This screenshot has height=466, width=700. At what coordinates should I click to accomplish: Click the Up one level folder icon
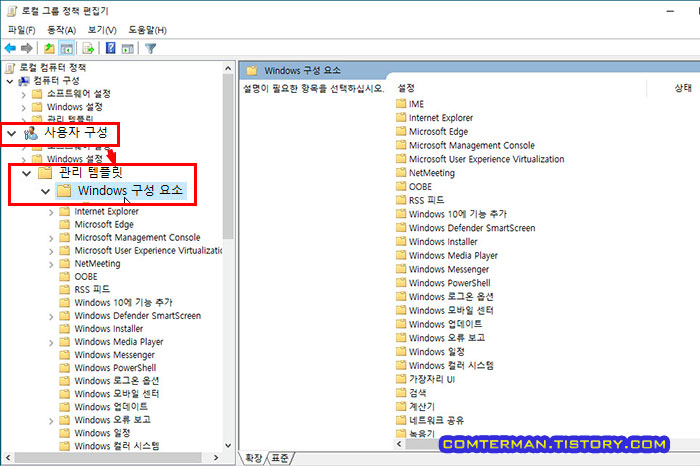pos(49,48)
